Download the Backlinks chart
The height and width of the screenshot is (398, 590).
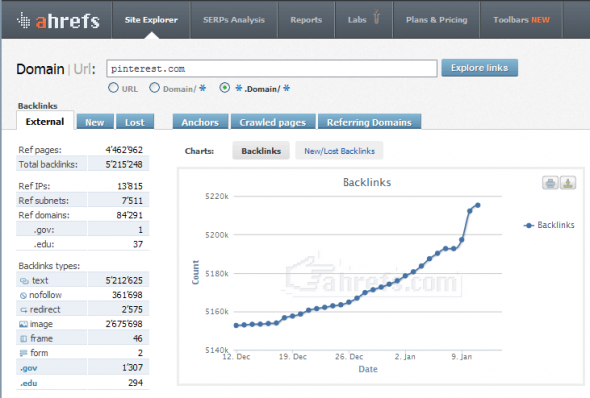(x=568, y=183)
